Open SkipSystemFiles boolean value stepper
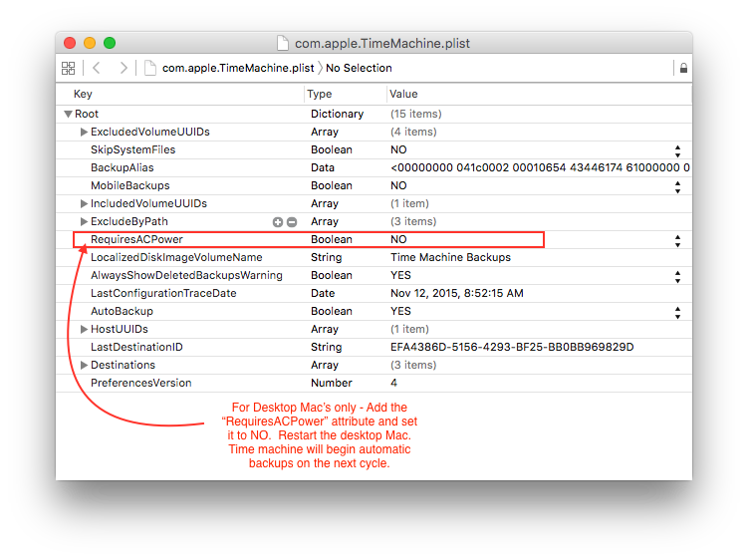This screenshot has width=748, height=560. pyautogui.click(x=677, y=151)
